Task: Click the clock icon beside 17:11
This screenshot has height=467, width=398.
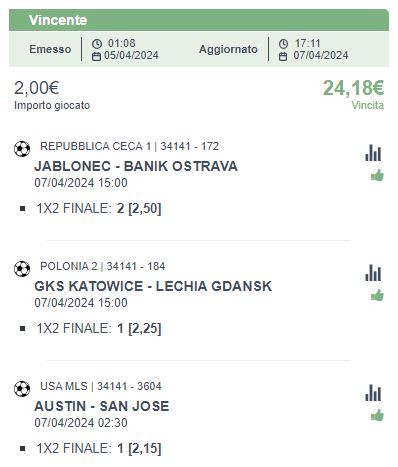Action: click(283, 44)
